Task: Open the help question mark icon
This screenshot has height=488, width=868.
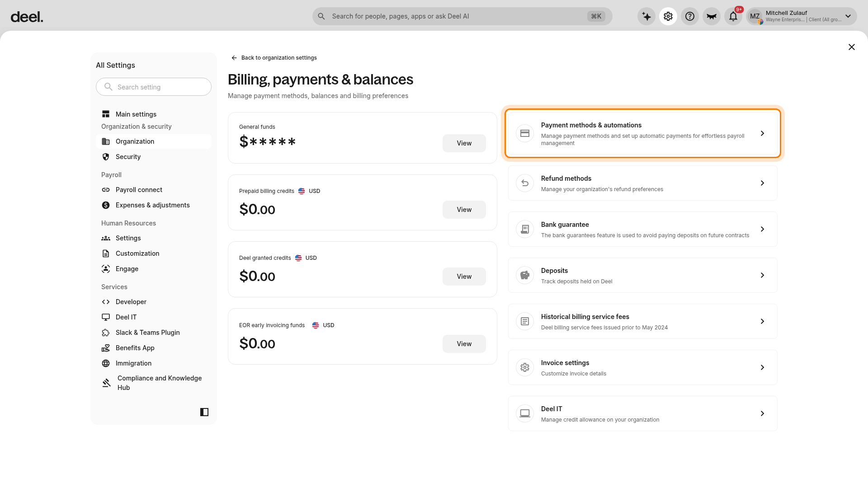Action: (x=690, y=16)
